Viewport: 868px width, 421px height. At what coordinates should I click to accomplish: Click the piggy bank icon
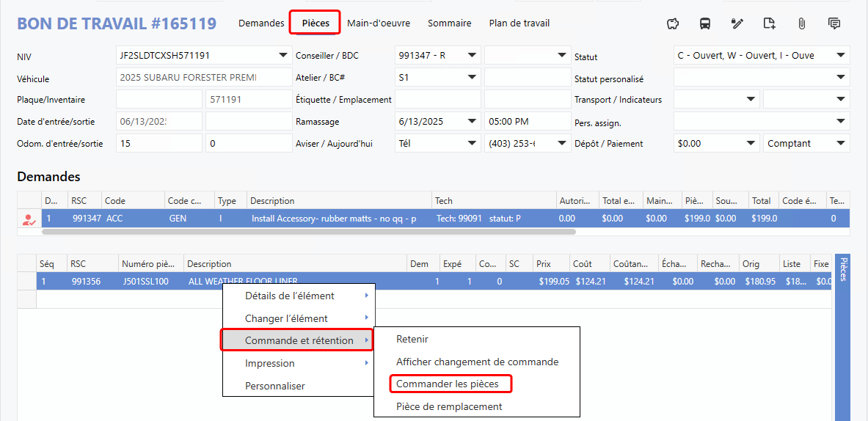click(x=673, y=23)
